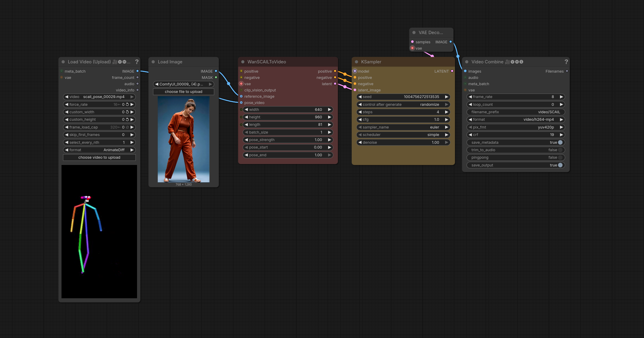The image size is (644, 338).
Task: Increase steps with right arrow
Action: [447, 112]
